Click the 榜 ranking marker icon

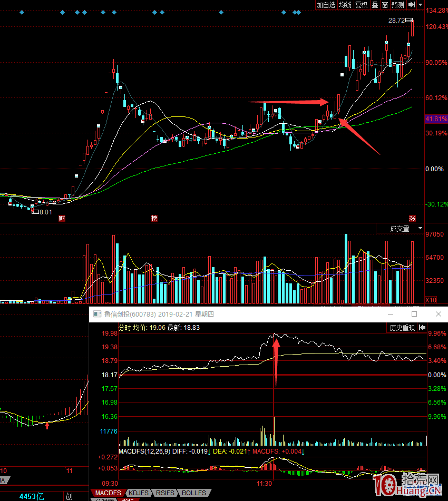pos(154,219)
